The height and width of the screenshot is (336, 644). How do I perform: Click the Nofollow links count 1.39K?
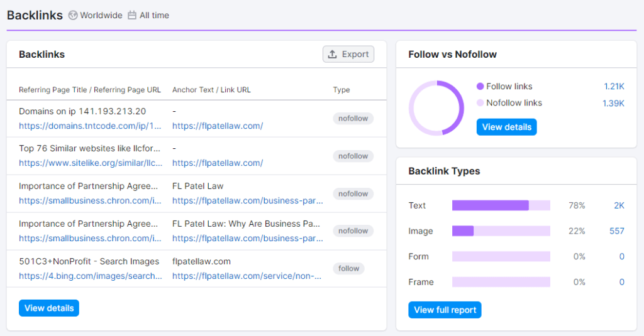pos(613,104)
